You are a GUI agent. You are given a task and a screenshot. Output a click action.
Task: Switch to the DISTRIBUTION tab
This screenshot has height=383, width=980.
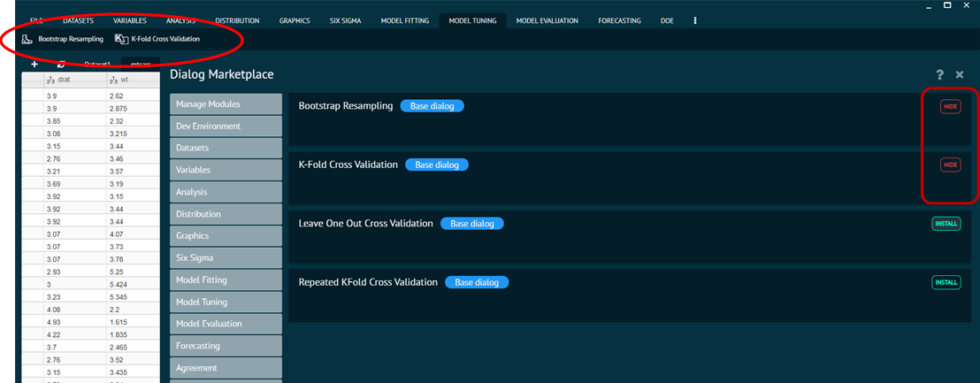click(237, 20)
